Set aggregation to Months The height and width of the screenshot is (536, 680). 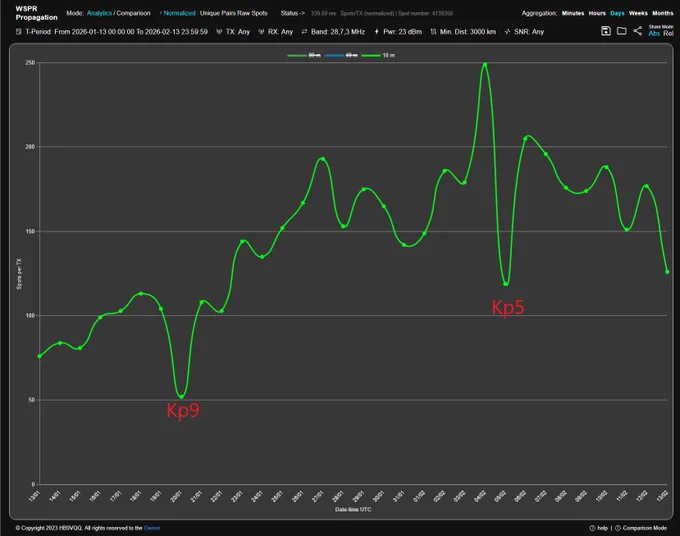coord(663,13)
